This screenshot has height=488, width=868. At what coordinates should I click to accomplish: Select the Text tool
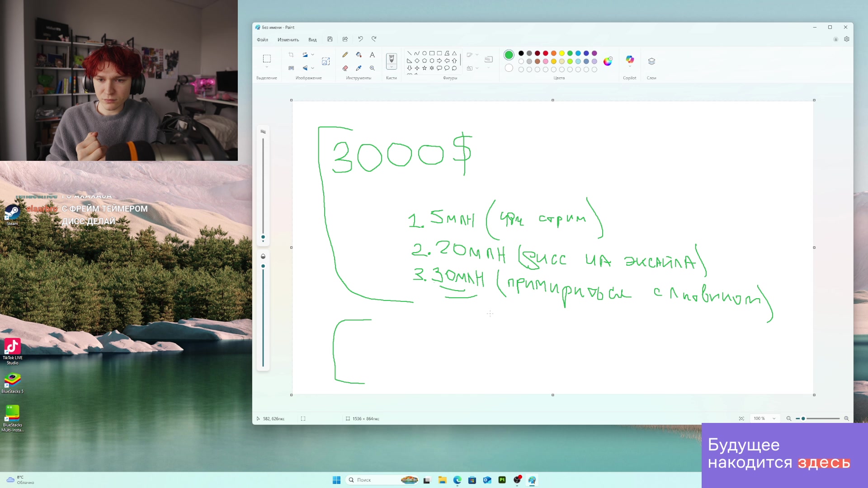click(372, 55)
